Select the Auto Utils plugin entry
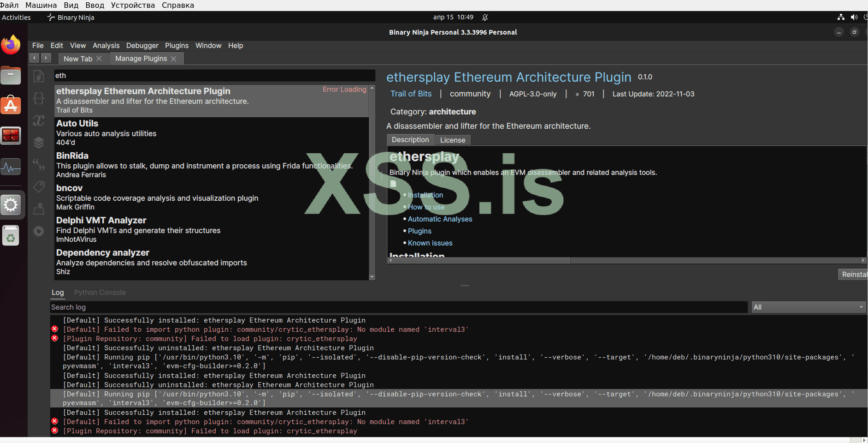 click(x=212, y=133)
